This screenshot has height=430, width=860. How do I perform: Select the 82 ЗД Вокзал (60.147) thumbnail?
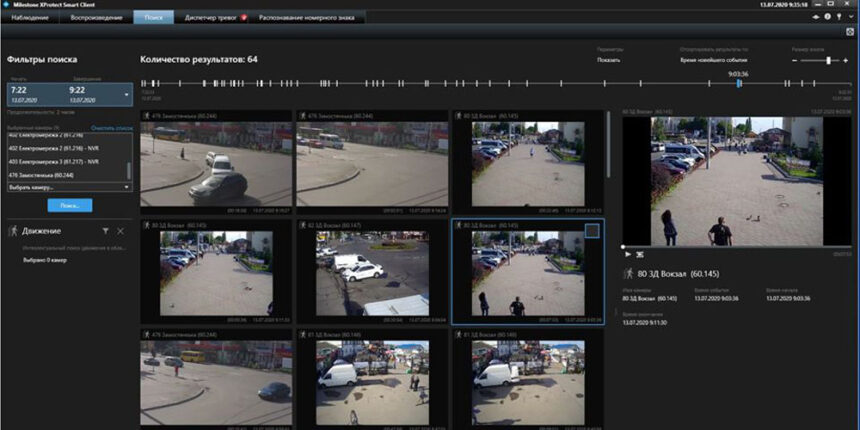tap(370, 272)
